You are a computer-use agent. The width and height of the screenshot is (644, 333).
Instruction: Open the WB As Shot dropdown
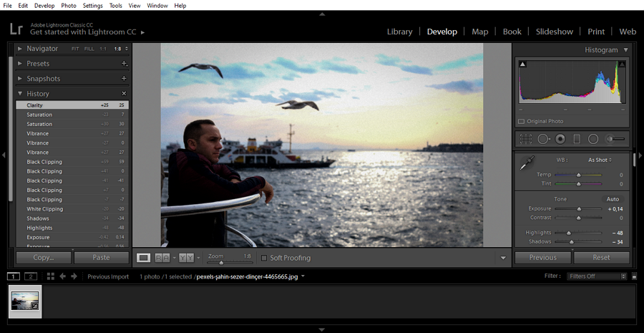(x=599, y=160)
